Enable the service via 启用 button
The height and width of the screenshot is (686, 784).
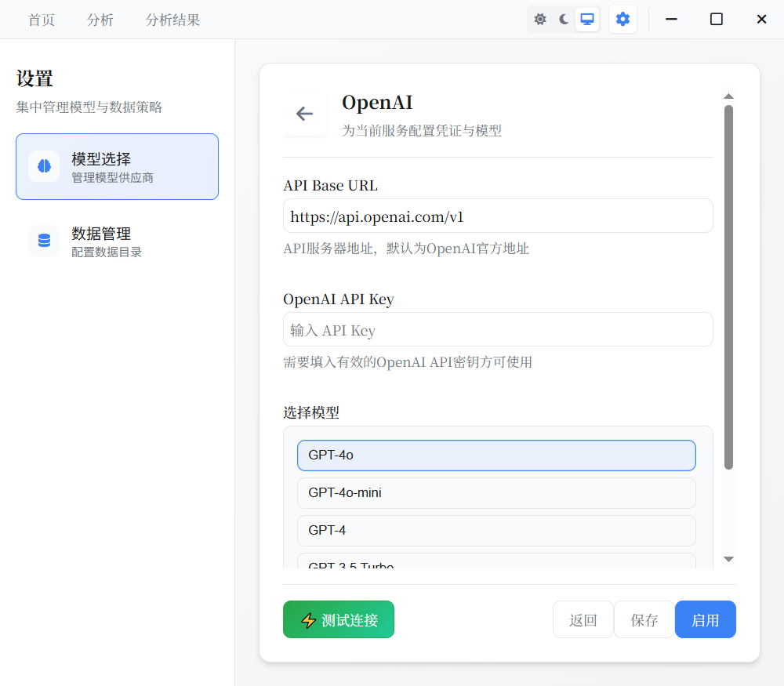[705, 619]
